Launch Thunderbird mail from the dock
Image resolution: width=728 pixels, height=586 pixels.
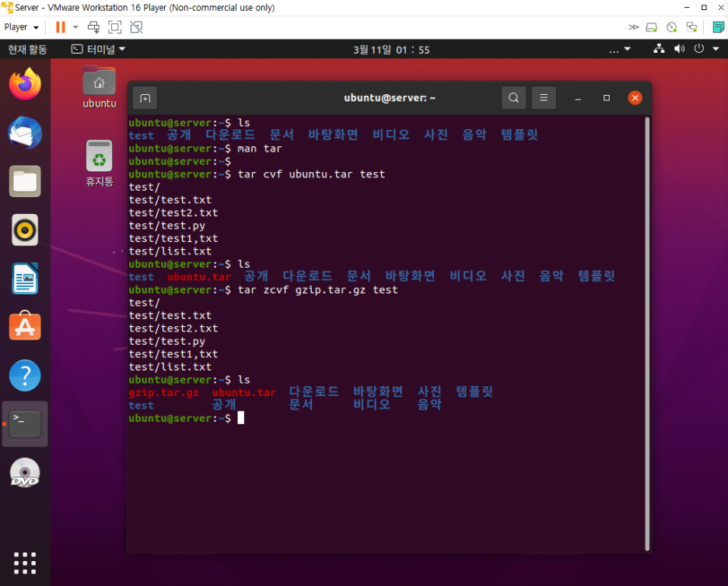25,133
